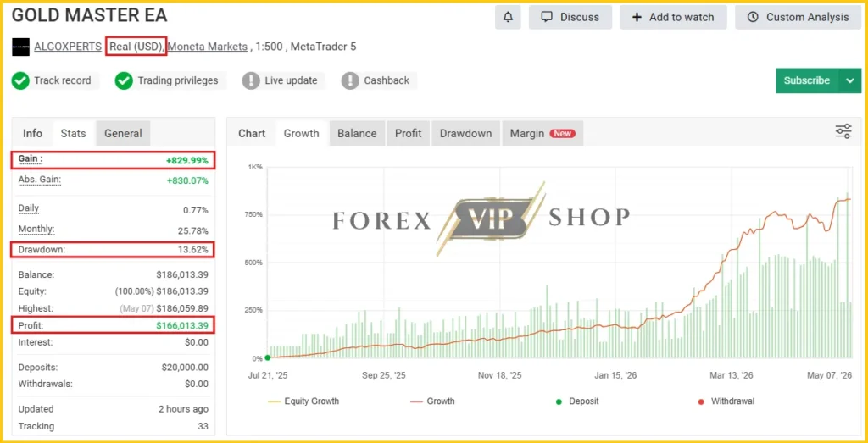Click the +830.07% value
868x443 pixels.
[x=187, y=181]
